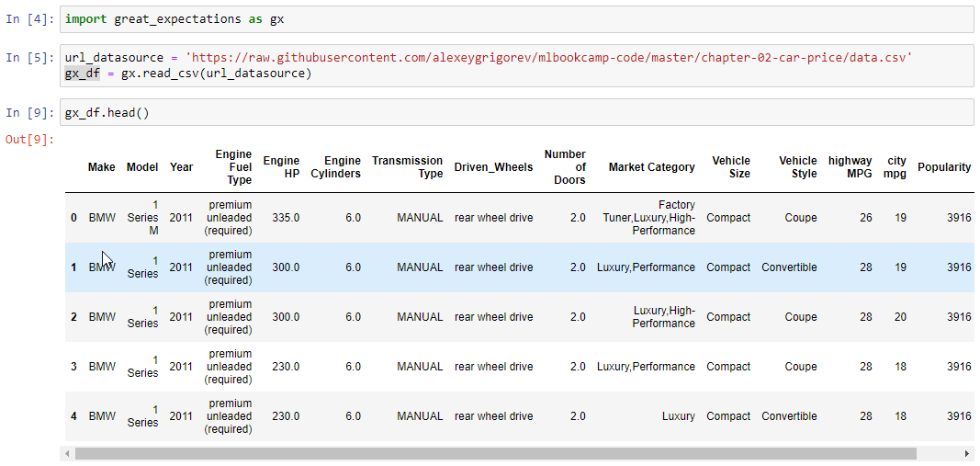Screen dimensions: 980x466
Task: Click the Engine Fuel Type column header
Action: click(233, 167)
